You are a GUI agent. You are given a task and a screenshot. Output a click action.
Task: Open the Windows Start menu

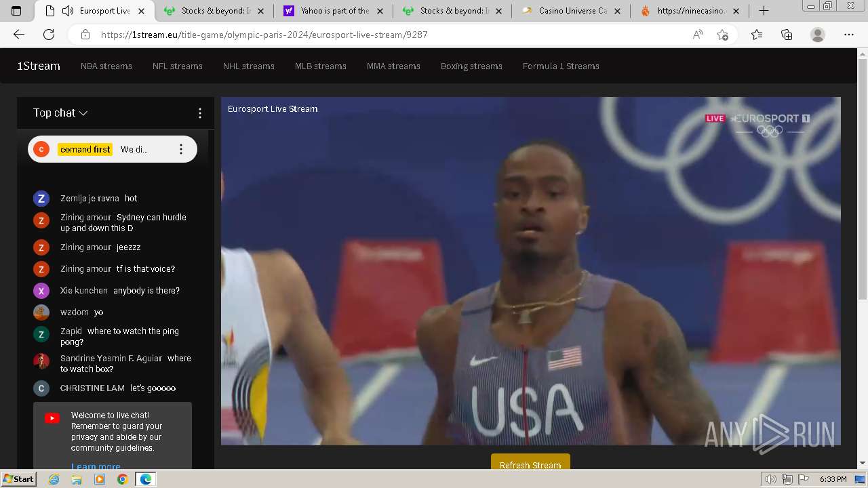pos(18,479)
